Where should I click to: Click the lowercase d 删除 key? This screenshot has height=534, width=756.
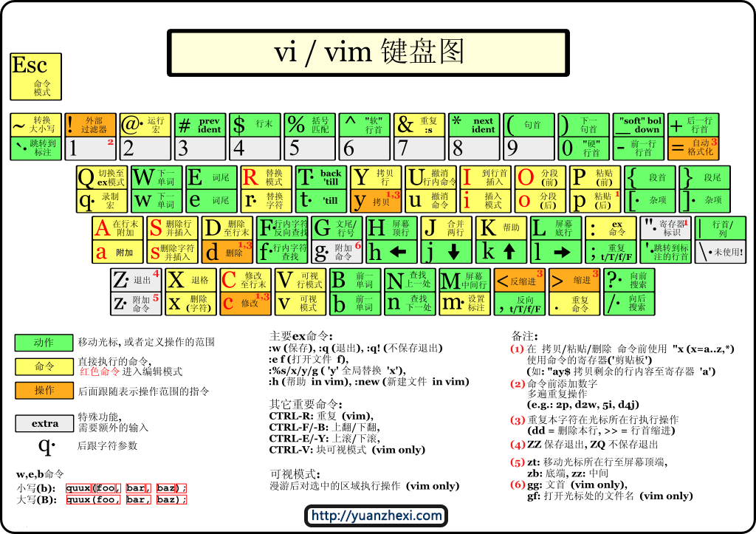(227, 252)
